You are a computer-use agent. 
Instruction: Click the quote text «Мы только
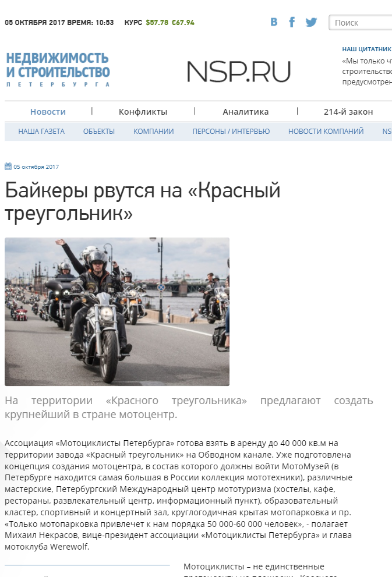tap(367, 72)
